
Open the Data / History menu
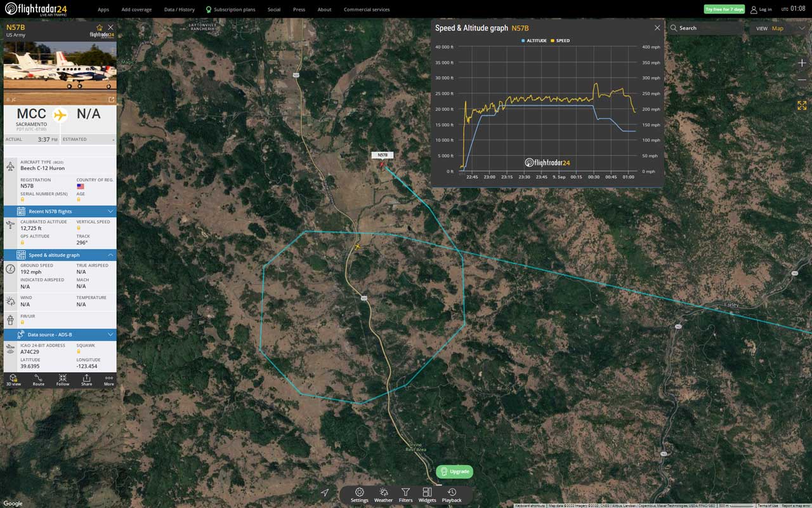(180, 10)
